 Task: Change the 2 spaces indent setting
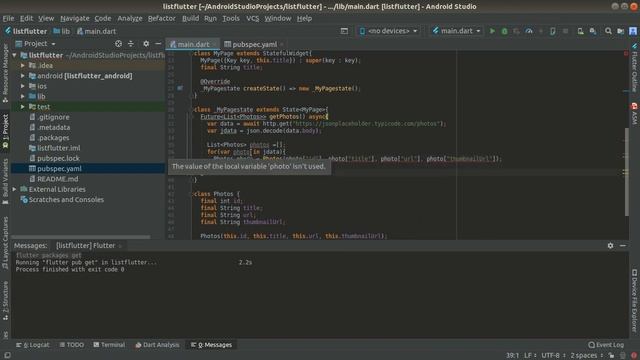pyautogui.click(x=587, y=356)
